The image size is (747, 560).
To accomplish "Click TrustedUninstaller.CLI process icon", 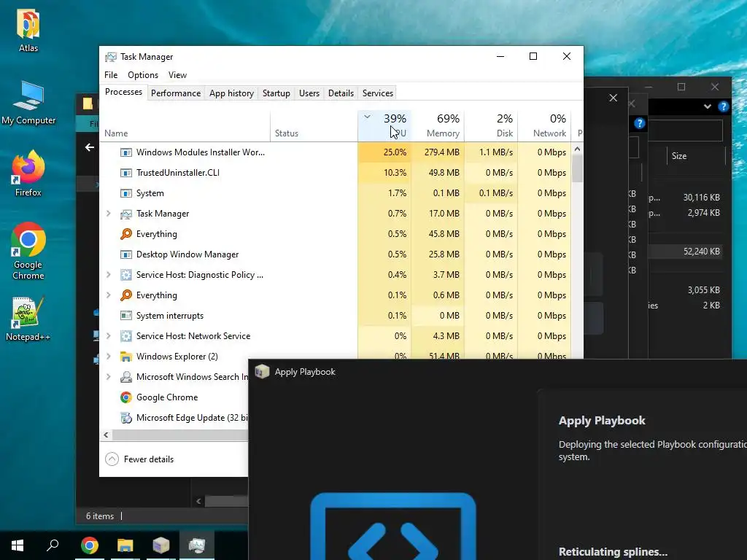I will coord(125,173).
